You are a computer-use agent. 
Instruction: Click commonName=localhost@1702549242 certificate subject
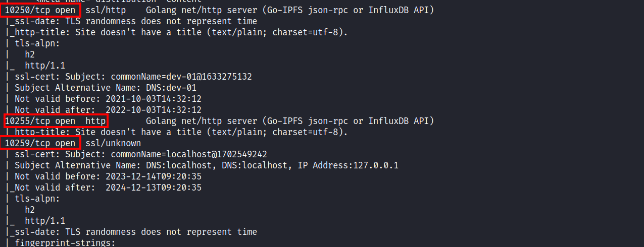pyautogui.click(x=189, y=154)
